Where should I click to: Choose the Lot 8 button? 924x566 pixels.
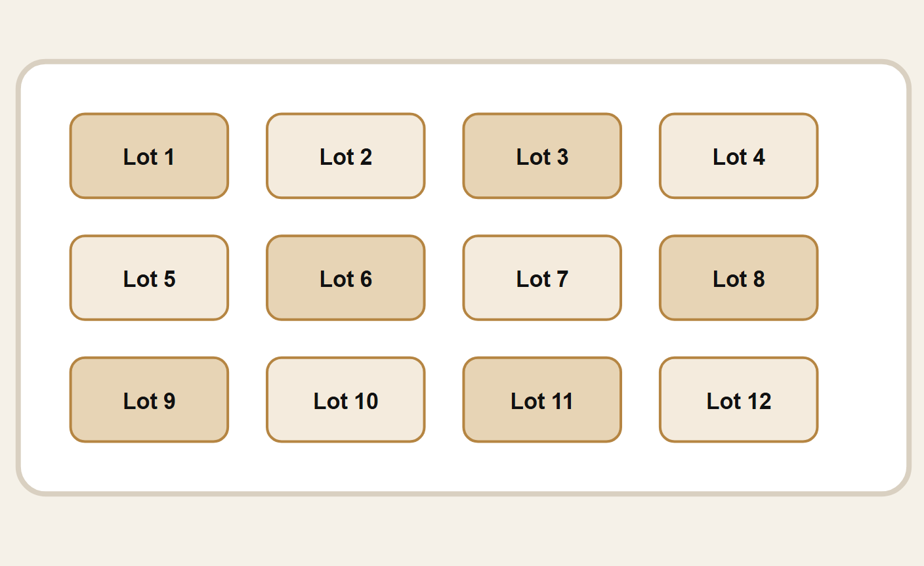[739, 278]
